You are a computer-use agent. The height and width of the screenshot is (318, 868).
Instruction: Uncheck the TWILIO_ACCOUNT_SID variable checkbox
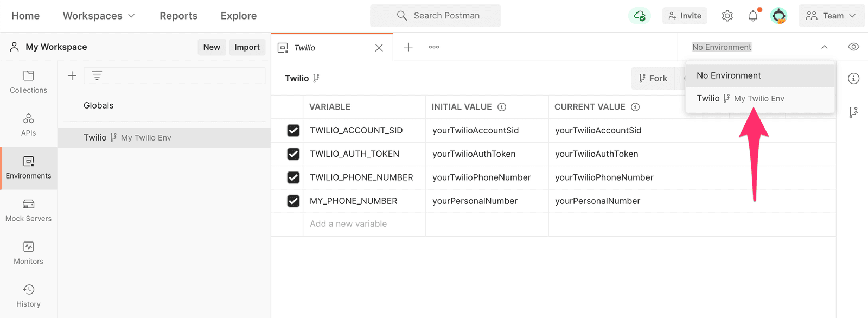(x=293, y=130)
